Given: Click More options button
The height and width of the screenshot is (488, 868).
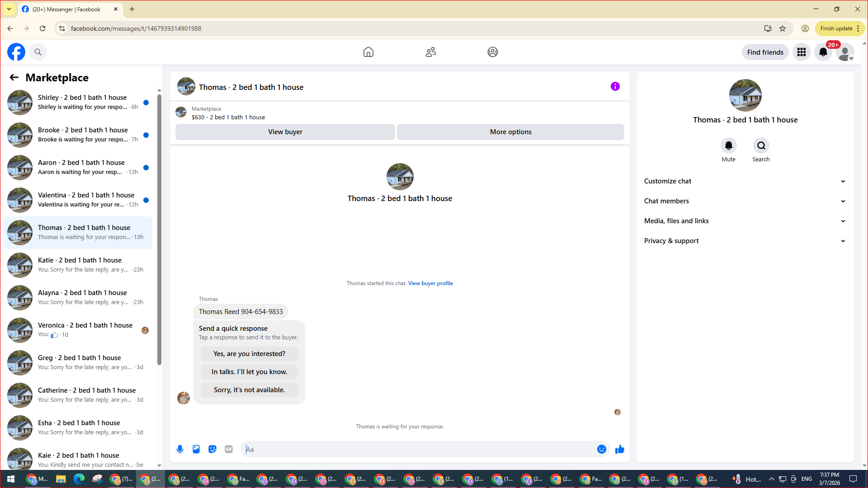Looking at the screenshot, I should point(511,132).
